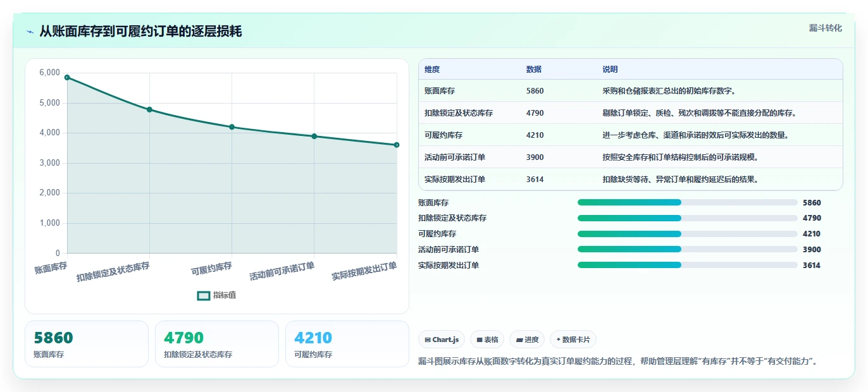Click table value 4210
This screenshot has width=868, height=392.
coord(535,135)
